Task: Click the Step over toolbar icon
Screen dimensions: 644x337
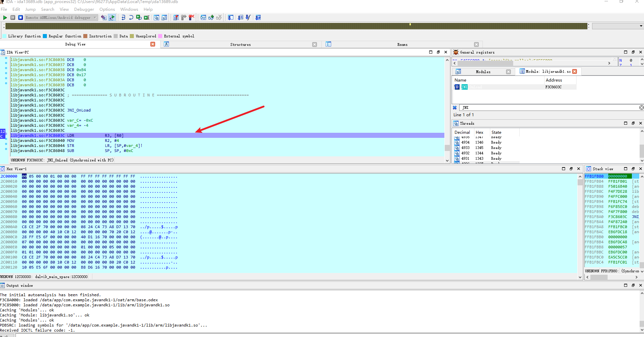Action: coord(131,18)
